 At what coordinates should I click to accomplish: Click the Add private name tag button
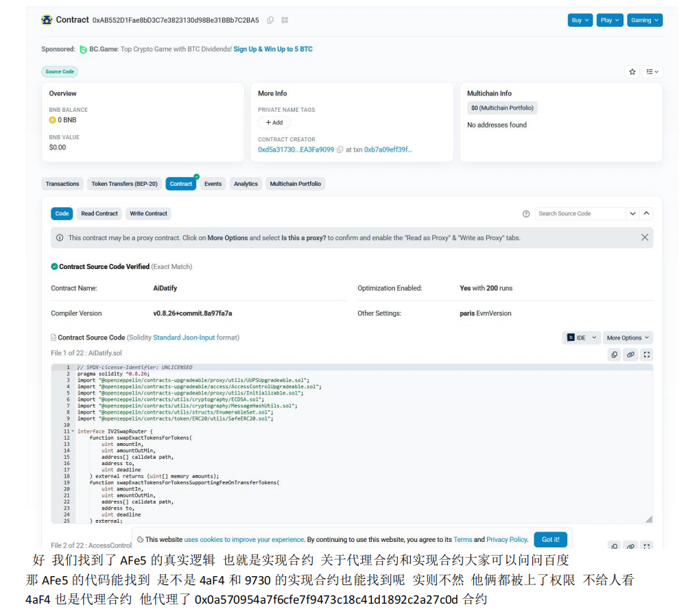[x=274, y=123]
